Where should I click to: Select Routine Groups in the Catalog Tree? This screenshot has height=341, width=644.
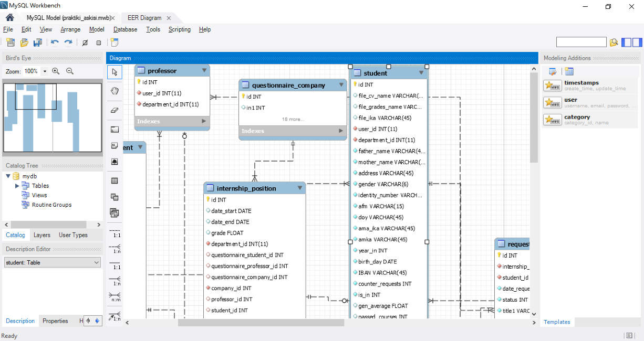(x=51, y=205)
